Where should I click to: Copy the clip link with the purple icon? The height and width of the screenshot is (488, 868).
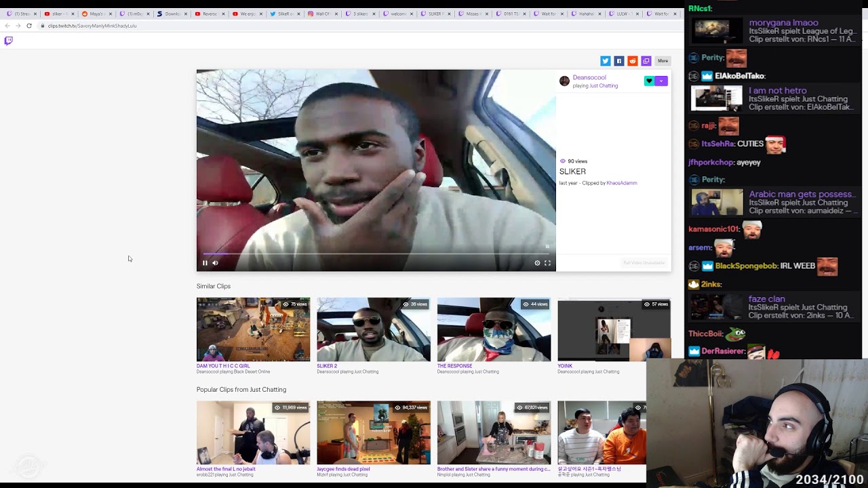pyautogui.click(x=646, y=61)
